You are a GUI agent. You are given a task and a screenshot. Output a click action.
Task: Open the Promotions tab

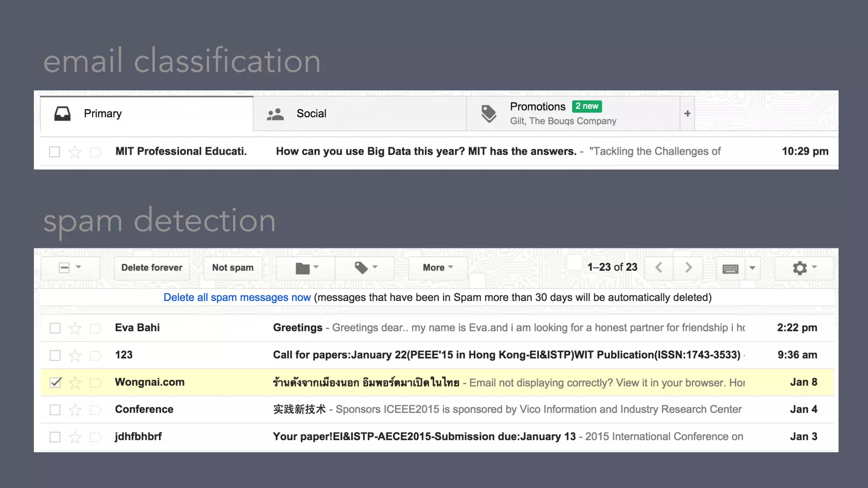573,114
